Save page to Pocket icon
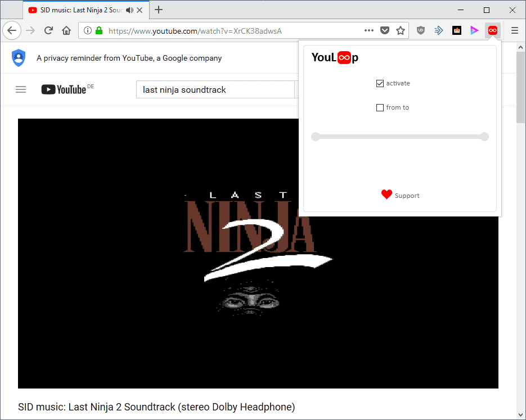 pos(385,30)
